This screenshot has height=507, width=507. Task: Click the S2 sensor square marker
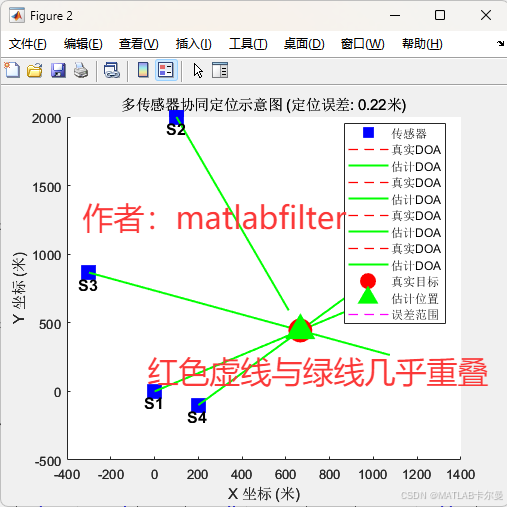tap(176, 117)
